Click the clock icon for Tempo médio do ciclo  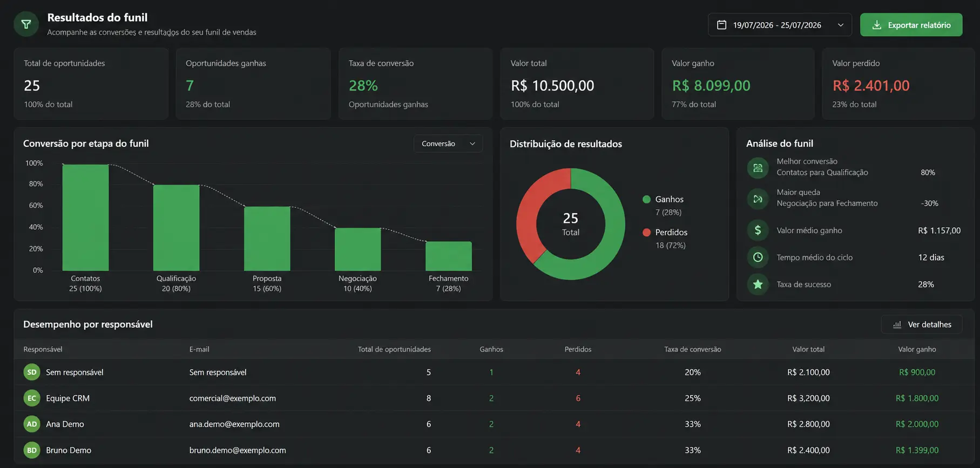(758, 257)
